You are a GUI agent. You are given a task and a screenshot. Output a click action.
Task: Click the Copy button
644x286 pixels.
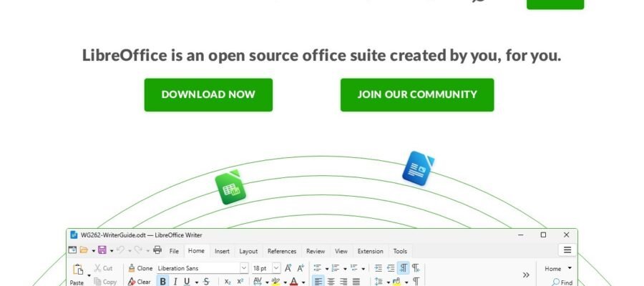(105, 282)
